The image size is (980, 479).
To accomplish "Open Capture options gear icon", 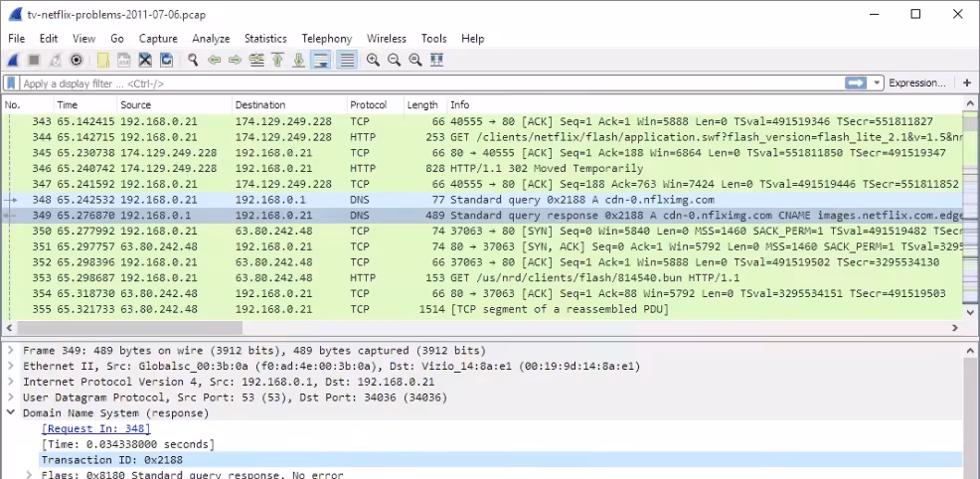I will (77, 60).
